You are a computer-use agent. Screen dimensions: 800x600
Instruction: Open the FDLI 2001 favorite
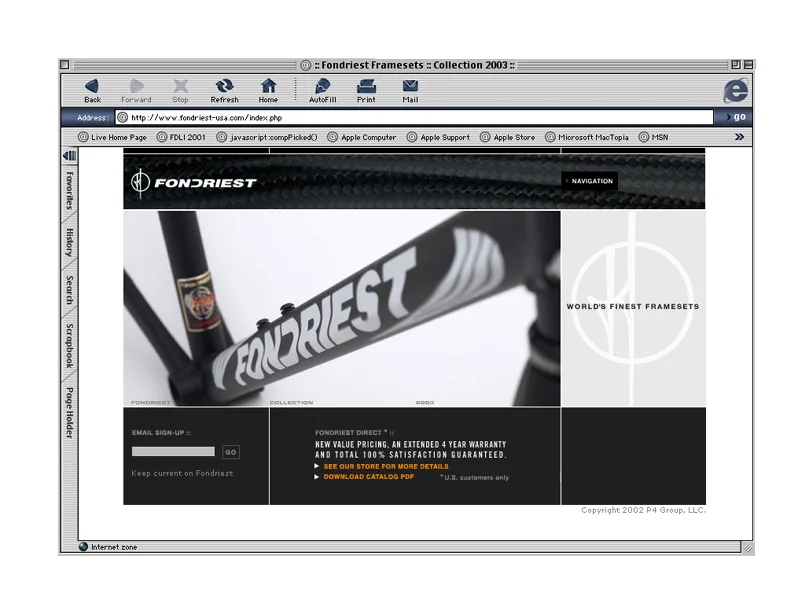181,137
